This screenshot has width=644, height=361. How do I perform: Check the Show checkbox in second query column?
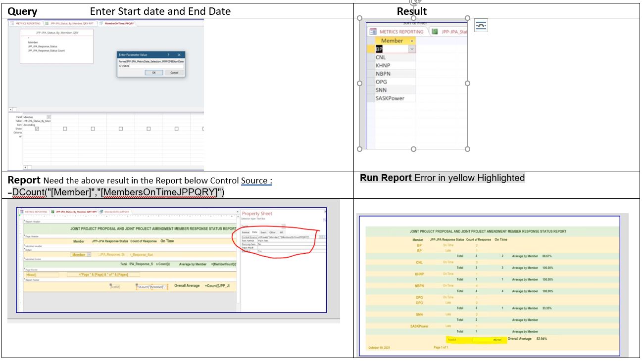tap(65, 129)
